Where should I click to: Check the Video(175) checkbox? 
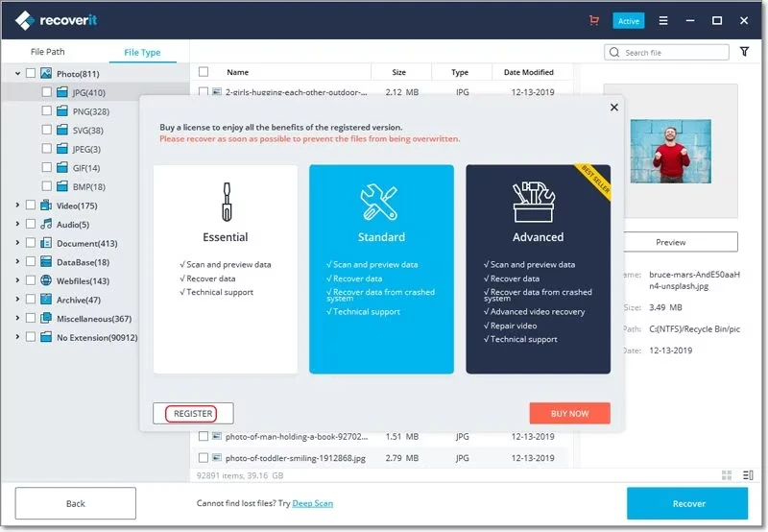31,205
